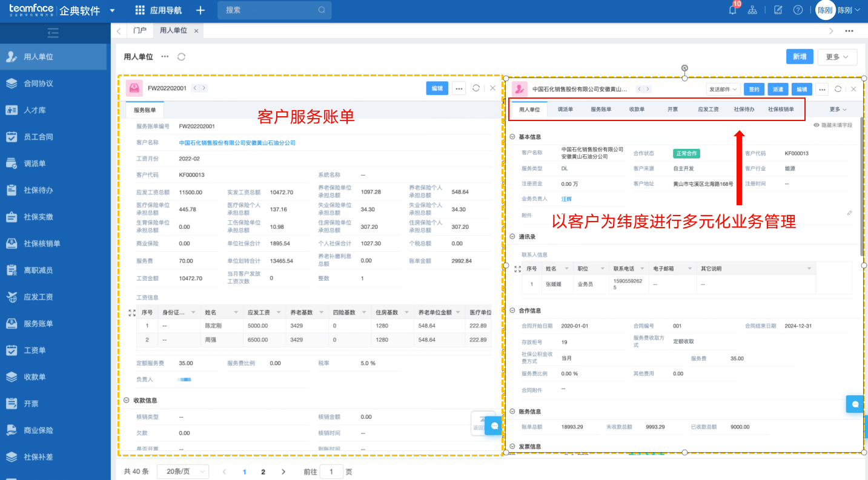The width and height of the screenshot is (868, 480).
Task: Click the edit note icon in header
Action: point(778,10)
